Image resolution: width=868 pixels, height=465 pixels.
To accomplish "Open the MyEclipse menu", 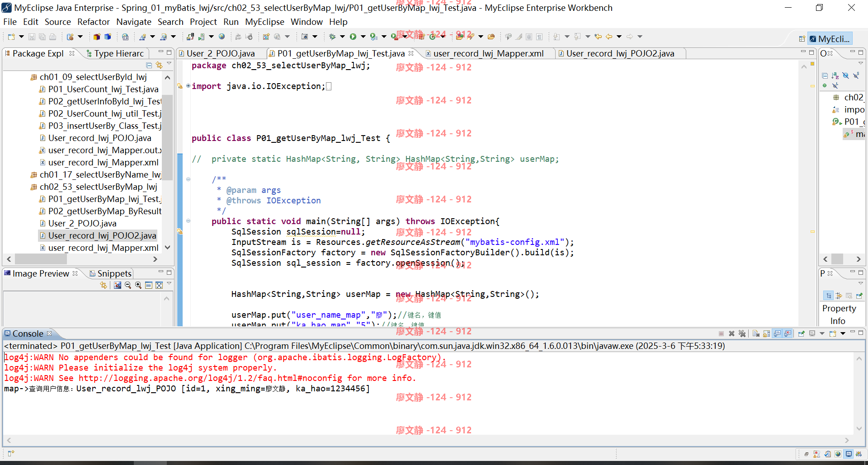I will [264, 22].
